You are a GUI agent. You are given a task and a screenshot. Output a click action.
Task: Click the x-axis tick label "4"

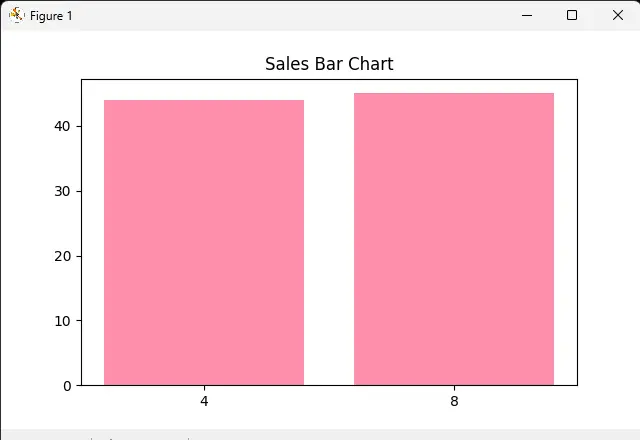click(x=204, y=402)
